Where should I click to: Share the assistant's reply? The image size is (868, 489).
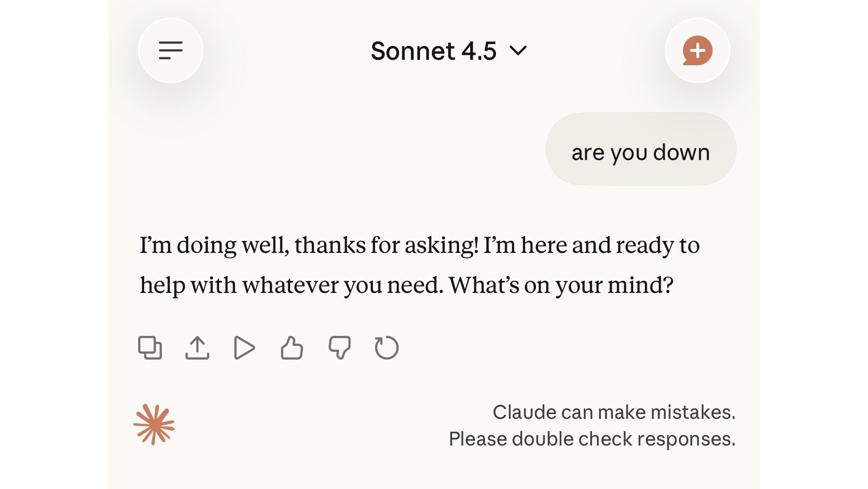197,347
